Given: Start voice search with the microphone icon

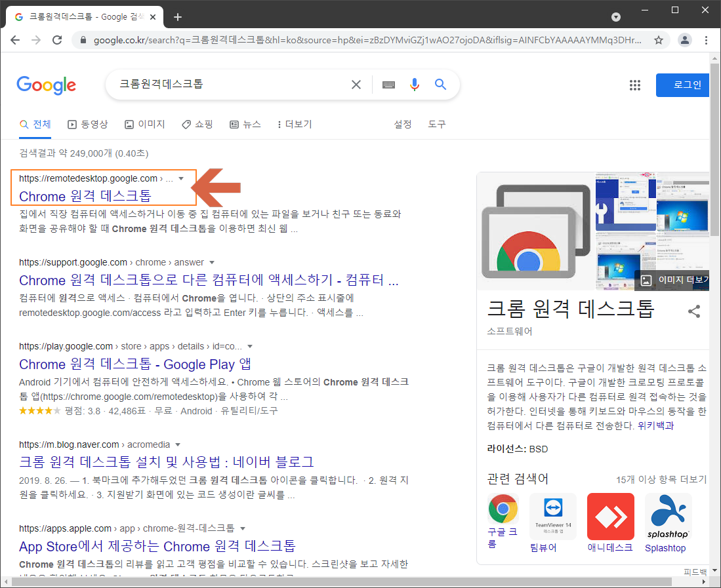Looking at the screenshot, I should click(415, 85).
